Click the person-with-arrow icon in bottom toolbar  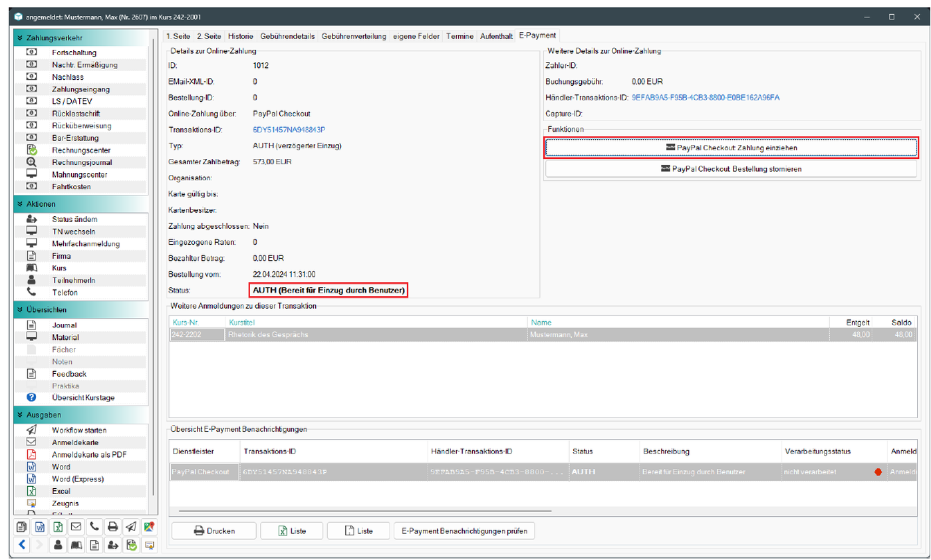pos(112,545)
